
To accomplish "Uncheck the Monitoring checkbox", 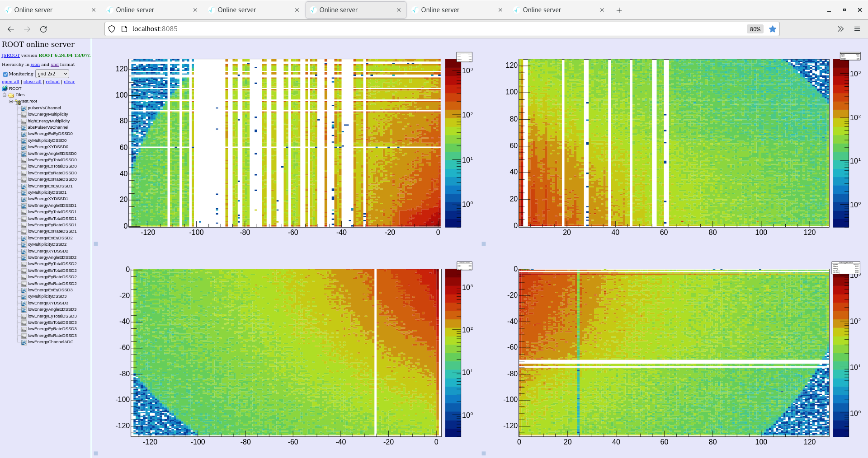I will [x=5, y=74].
